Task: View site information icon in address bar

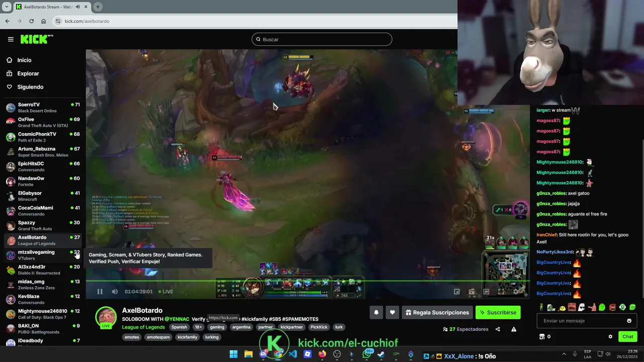Action: click(x=58, y=21)
